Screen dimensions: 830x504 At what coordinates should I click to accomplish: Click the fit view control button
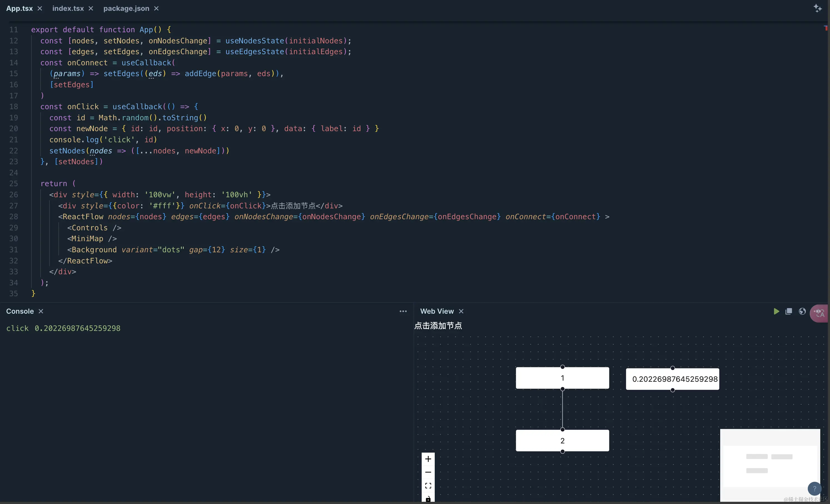coord(428,485)
